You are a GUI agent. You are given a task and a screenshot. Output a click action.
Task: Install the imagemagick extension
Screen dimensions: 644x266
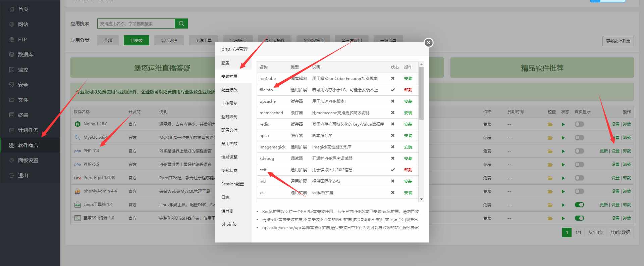(x=408, y=147)
